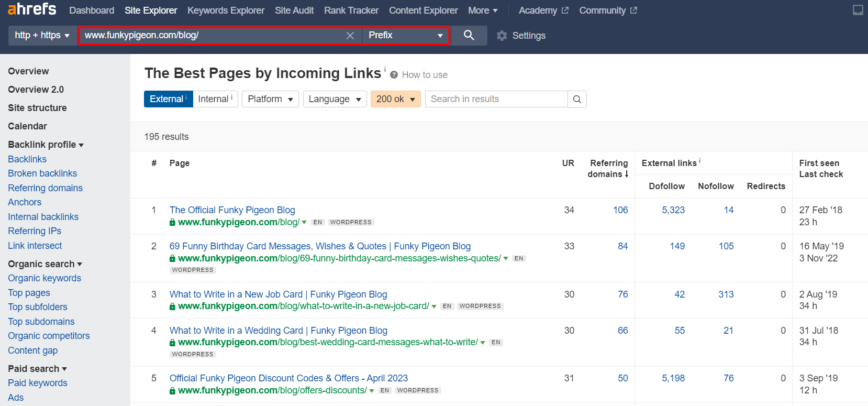Open Official Funky Pigeon Discount Codes title
This screenshot has width=868, height=406.
(288, 378)
